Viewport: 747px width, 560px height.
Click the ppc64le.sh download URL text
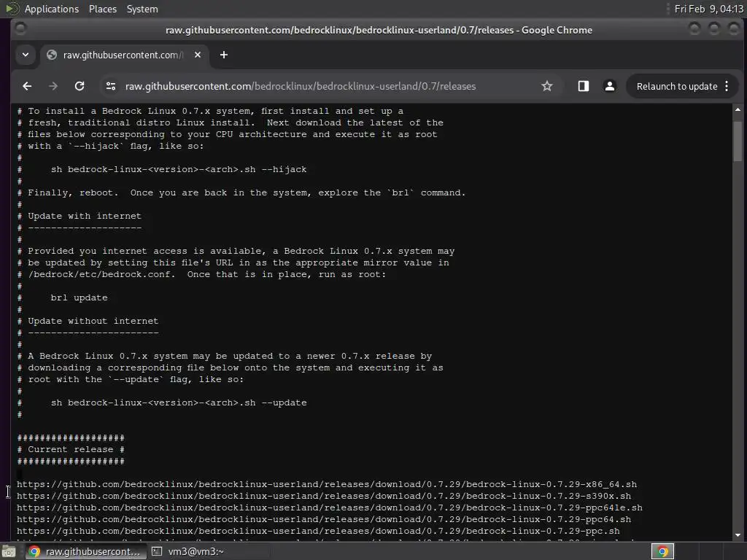(330, 507)
